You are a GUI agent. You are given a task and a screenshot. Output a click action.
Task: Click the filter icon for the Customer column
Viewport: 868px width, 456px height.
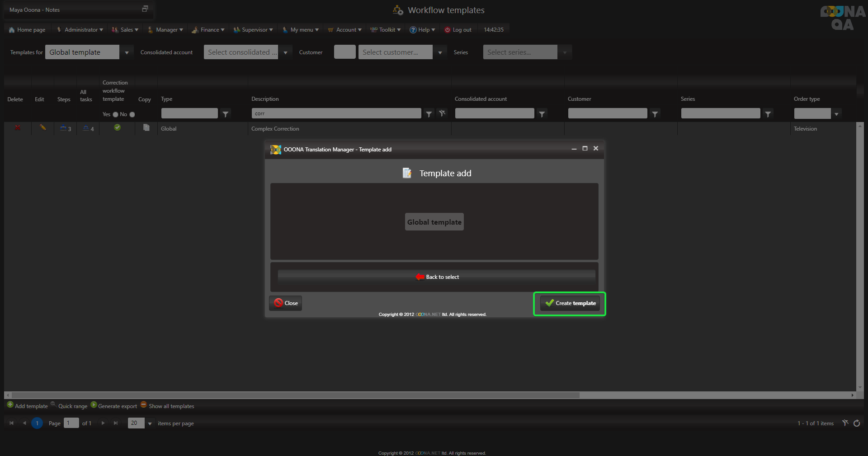point(655,114)
